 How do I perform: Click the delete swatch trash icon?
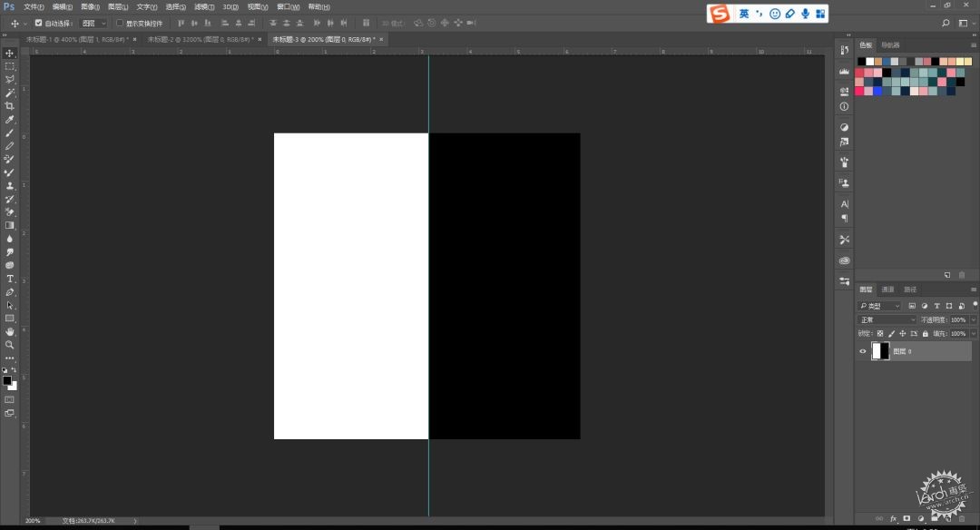pos(962,275)
